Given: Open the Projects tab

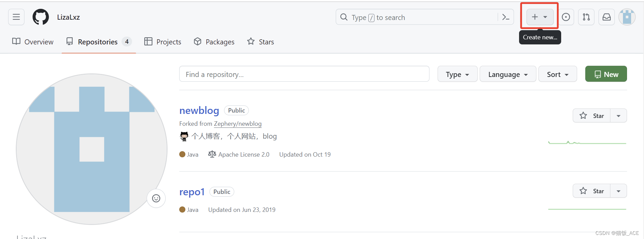Looking at the screenshot, I should 163,42.
